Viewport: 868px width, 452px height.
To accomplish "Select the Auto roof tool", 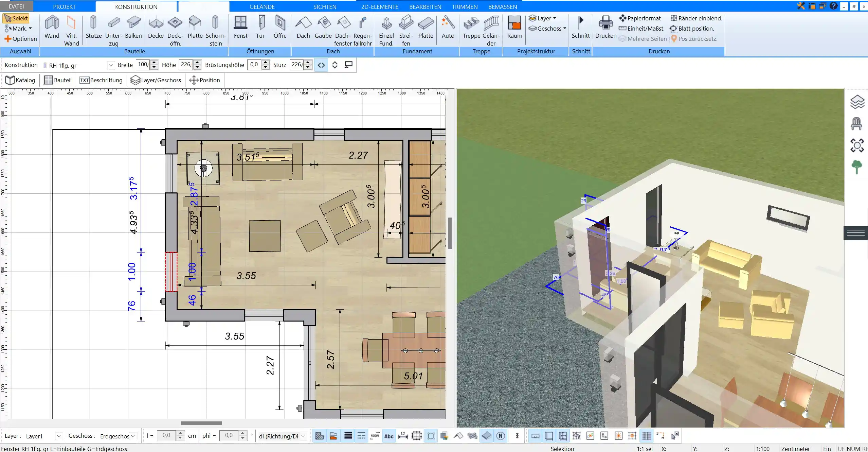I will [448, 27].
